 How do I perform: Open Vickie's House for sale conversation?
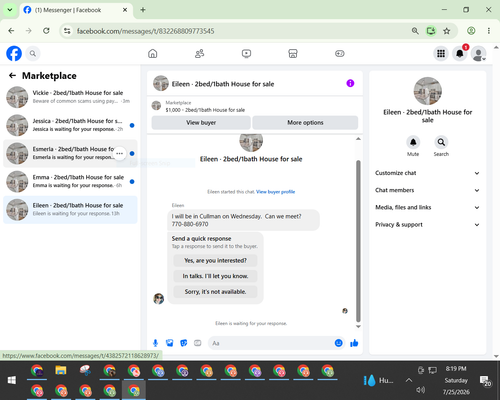[x=70, y=97]
